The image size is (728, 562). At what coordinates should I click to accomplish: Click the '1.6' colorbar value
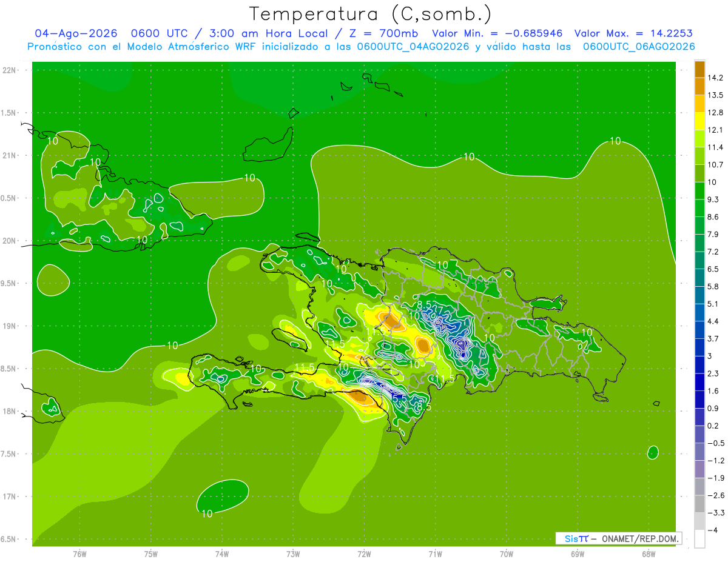(713, 391)
